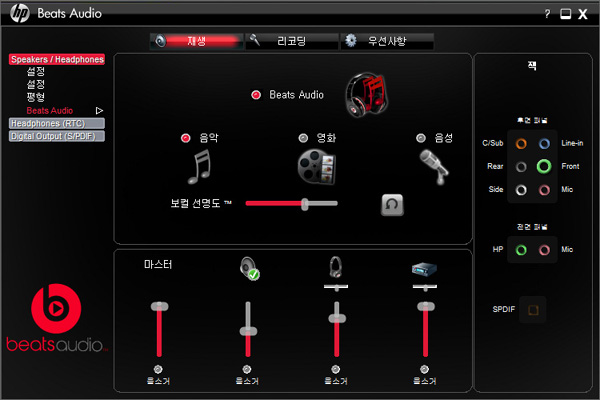
Task: Open the 평형 balance item
Action: coord(36,97)
